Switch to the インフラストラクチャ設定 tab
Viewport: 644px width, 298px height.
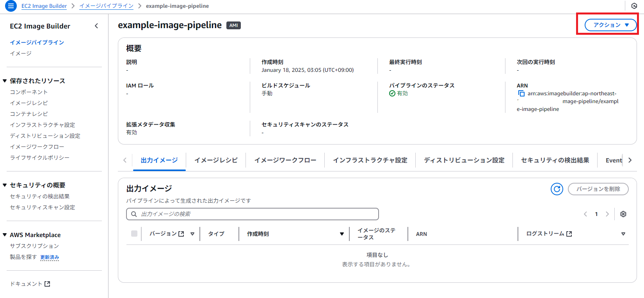click(370, 160)
